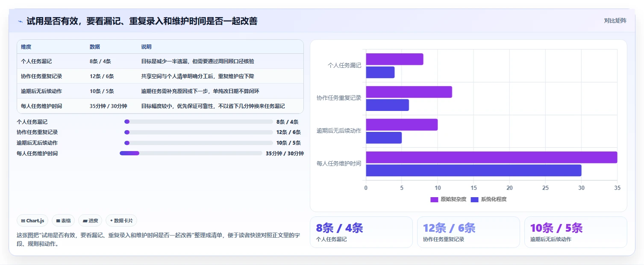Image resolution: width=644 pixels, height=265 pixels.
Task: Click the description starting 共享空间与个人清单
Action: click(x=198, y=76)
